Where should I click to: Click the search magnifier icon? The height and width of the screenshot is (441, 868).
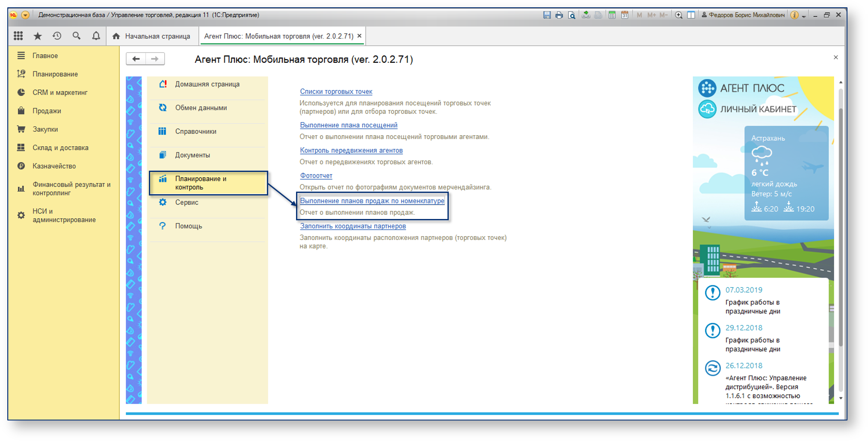point(77,36)
